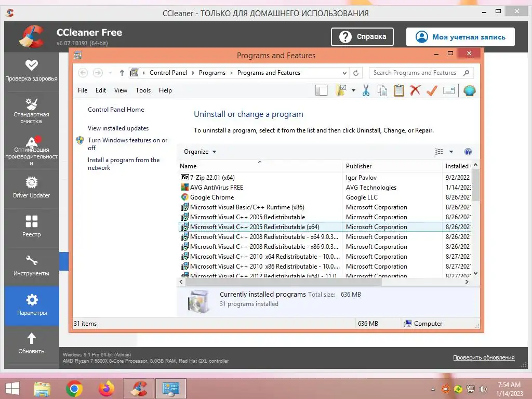532x399 pixels.
Task: Expand the folder options toolbar dropdown arrow
Action: (x=353, y=90)
